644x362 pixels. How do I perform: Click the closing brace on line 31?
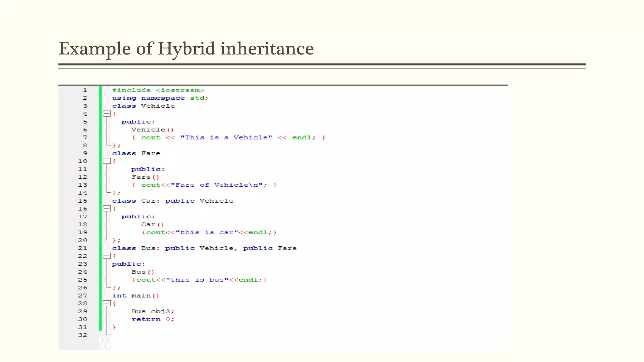pyautogui.click(x=114, y=327)
